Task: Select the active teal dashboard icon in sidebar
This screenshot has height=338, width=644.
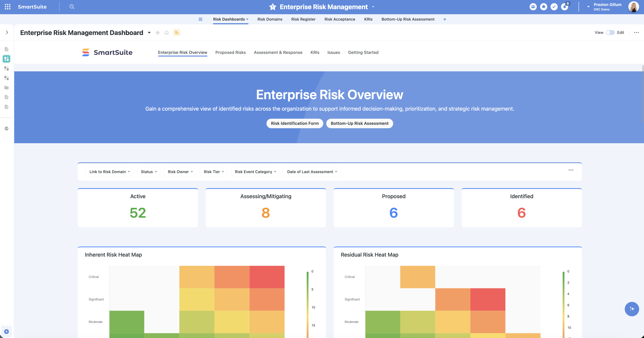Action: coord(7,59)
